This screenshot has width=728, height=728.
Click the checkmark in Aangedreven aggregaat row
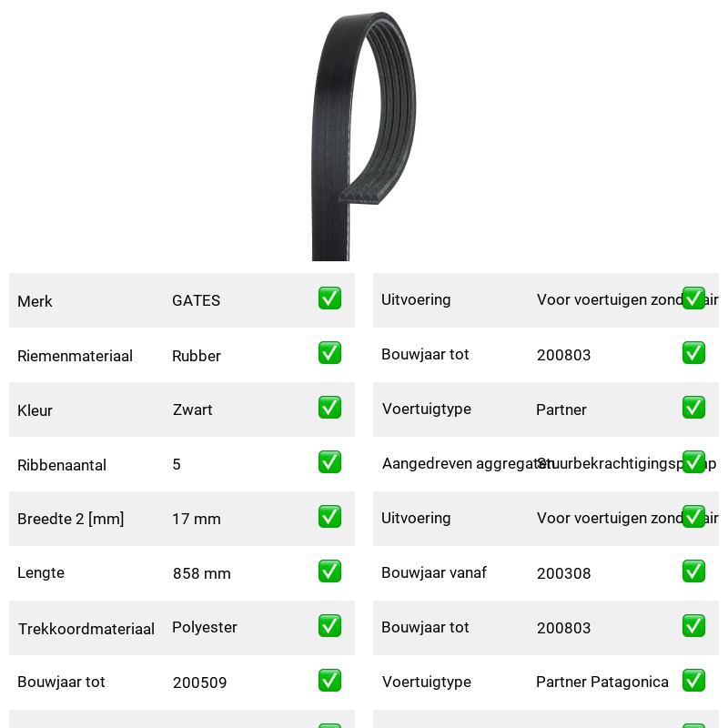coord(693,462)
